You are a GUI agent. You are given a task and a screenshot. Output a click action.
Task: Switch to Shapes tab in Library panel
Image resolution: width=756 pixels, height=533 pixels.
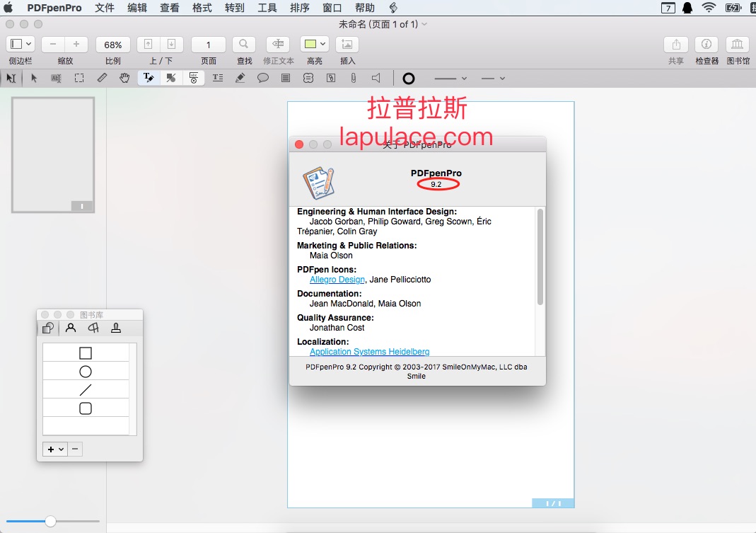click(x=47, y=328)
